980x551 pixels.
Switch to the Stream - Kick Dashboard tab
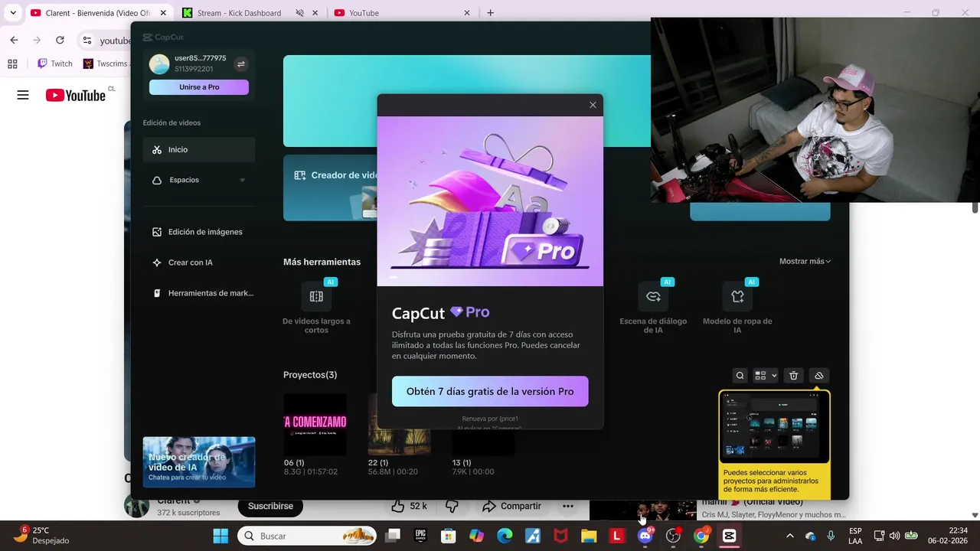[x=239, y=13]
